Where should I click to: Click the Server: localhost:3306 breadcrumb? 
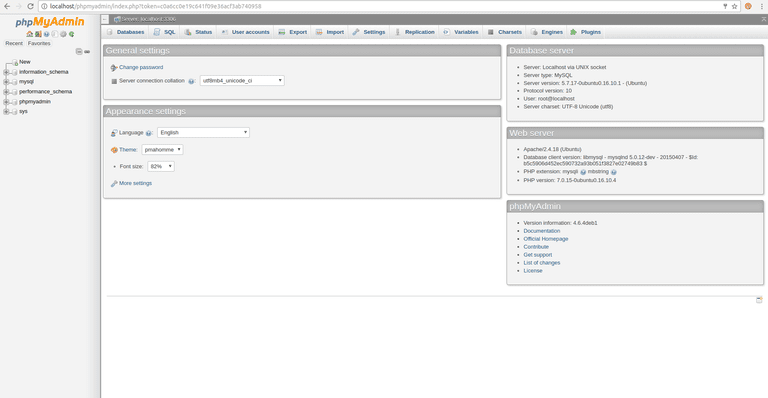tap(148, 19)
